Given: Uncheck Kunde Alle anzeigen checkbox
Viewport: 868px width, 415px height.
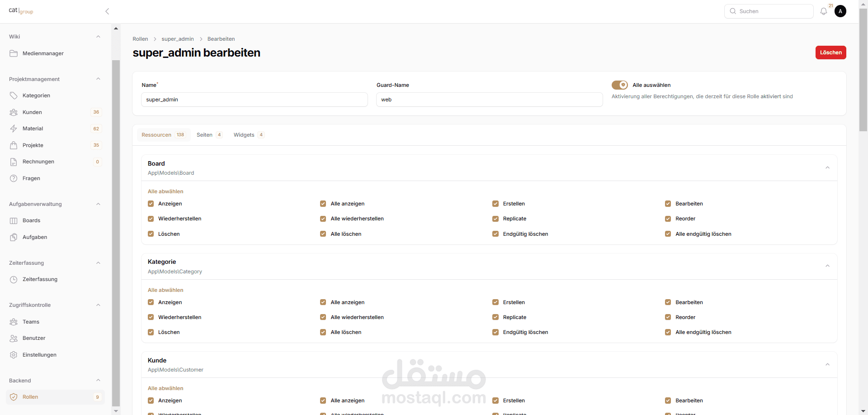Looking at the screenshot, I should point(323,401).
